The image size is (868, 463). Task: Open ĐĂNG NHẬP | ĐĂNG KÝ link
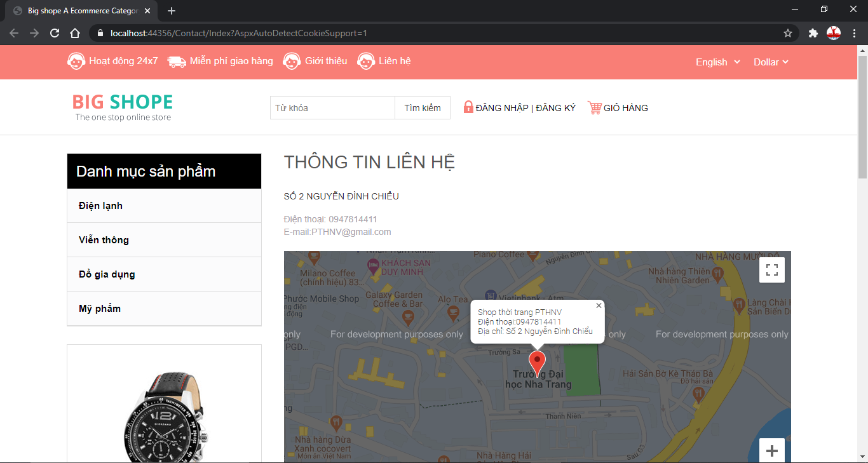526,108
